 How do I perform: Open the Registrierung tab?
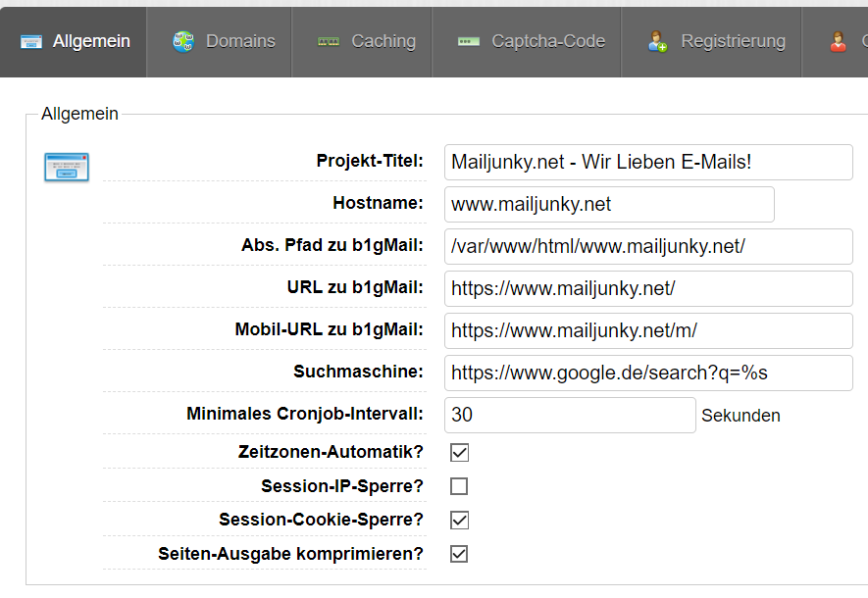(x=733, y=42)
